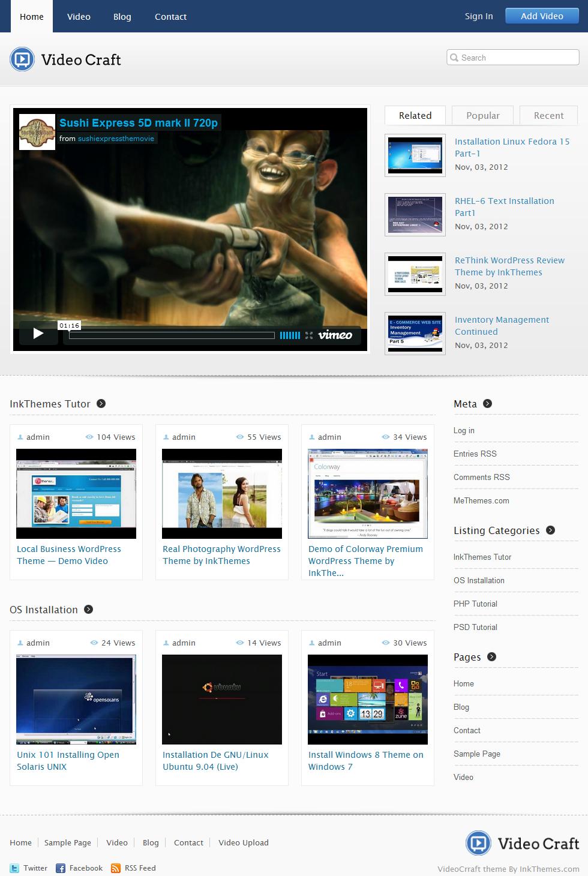Screen dimensions: 588x876
Task: Open the MeThemes.com sidebar link
Action: click(x=481, y=501)
